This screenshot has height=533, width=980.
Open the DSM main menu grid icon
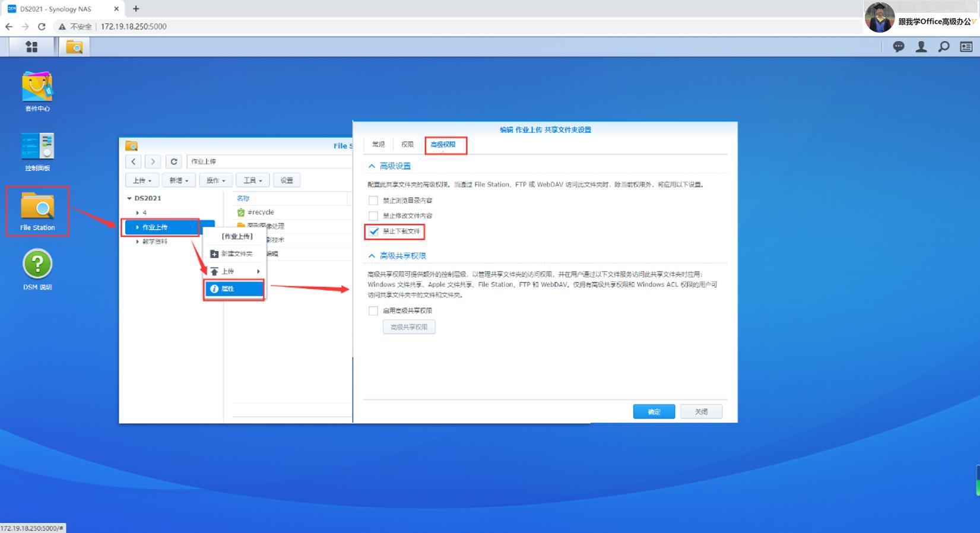point(31,46)
